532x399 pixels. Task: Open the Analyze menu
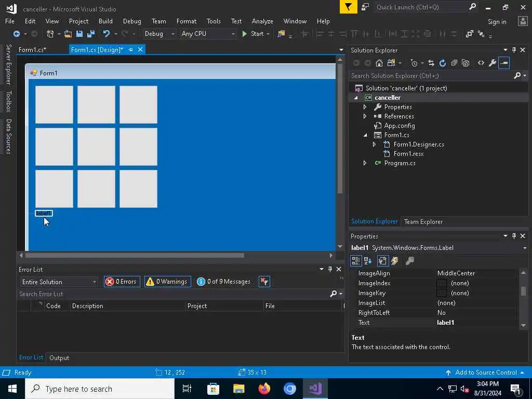coord(262,21)
